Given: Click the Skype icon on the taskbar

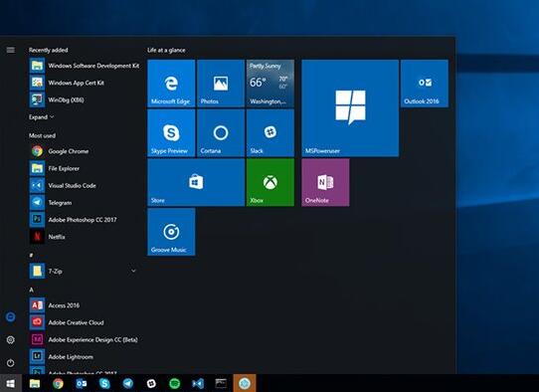Looking at the screenshot, I should click(104, 383).
